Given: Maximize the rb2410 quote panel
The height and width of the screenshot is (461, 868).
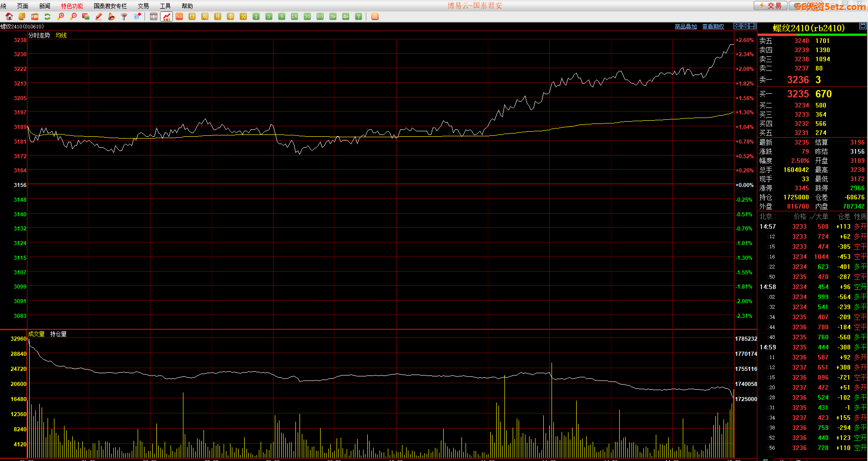Looking at the screenshot, I should [x=863, y=27].
